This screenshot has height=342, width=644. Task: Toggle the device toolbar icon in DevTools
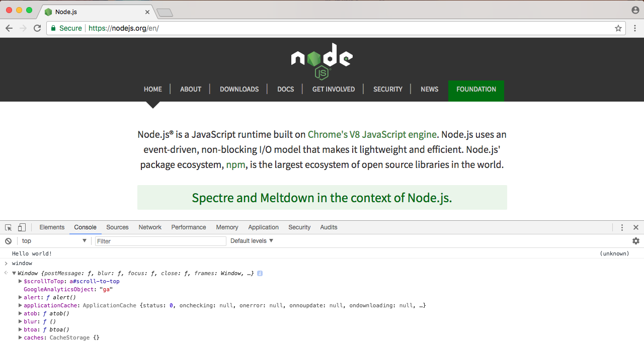click(x=22, y=227)
